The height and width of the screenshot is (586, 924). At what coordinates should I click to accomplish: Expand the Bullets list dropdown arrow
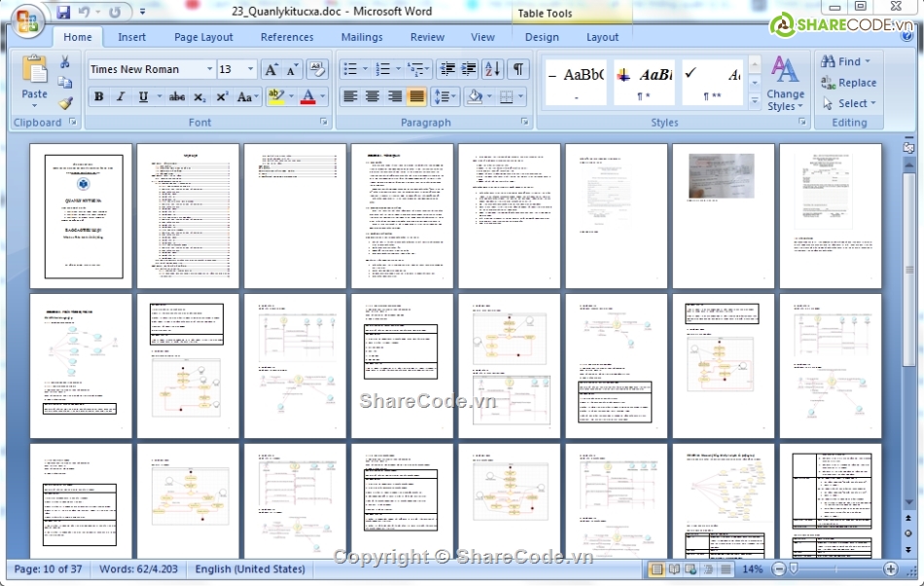pyautogui.click(x=365, y=69)
